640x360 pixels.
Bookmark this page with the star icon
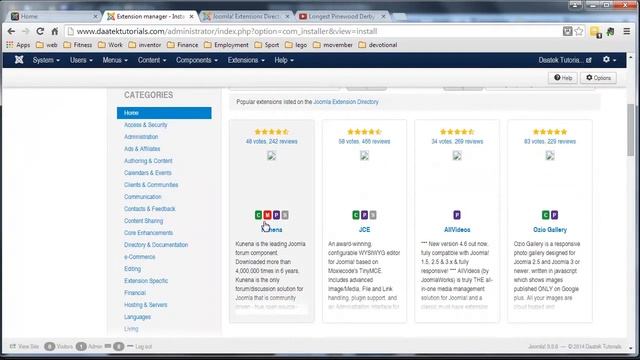click(x=579, y=31)
